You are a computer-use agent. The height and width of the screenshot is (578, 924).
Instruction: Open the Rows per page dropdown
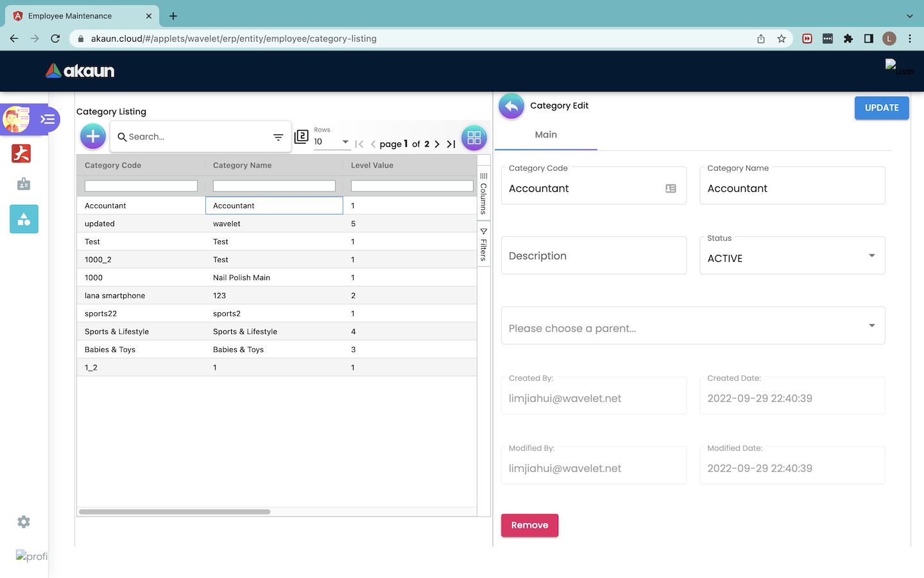[x=332, y=142]
